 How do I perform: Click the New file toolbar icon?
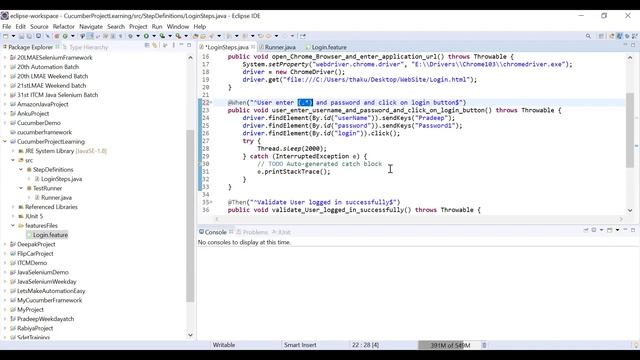[x=6, y=36]
